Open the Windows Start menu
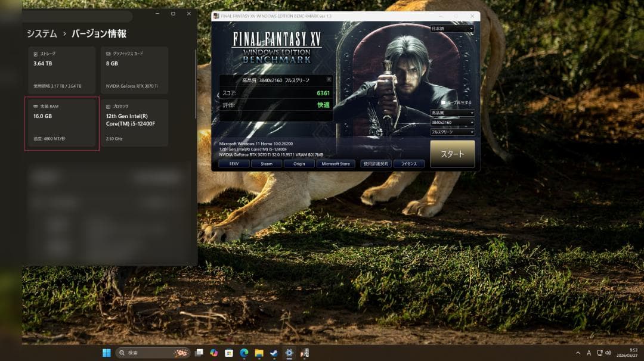Viewport: 644px width, 361px height. click(106, 353)
